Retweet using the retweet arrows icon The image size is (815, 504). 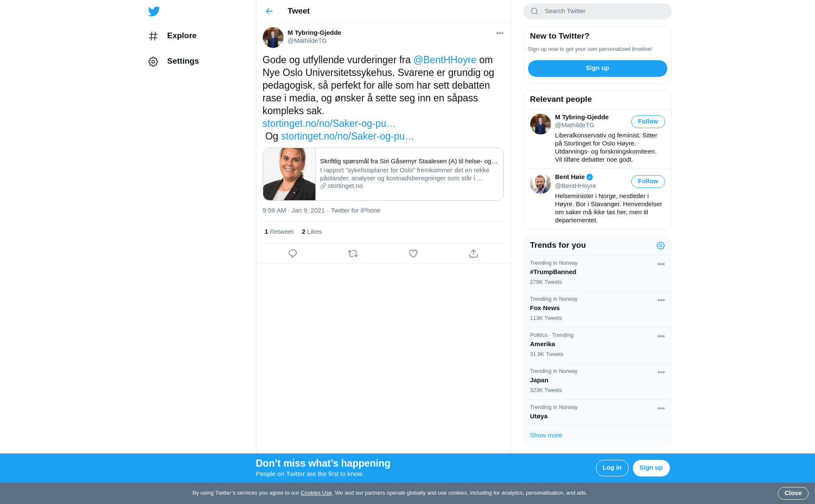click(x=353, y=253)
